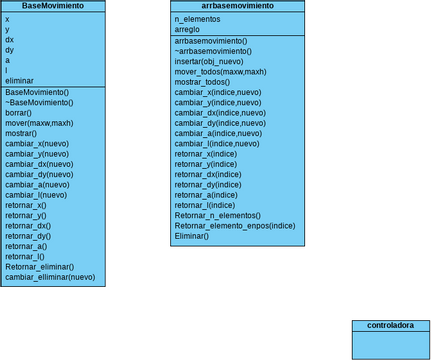
Task: Select cambiar_y(nuevo) operation
Action: click(37, 154)
